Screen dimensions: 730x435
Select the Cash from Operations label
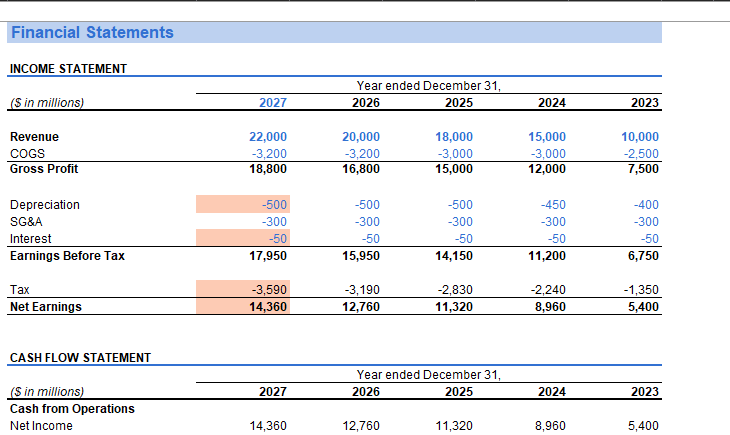[x=72, y=409]
